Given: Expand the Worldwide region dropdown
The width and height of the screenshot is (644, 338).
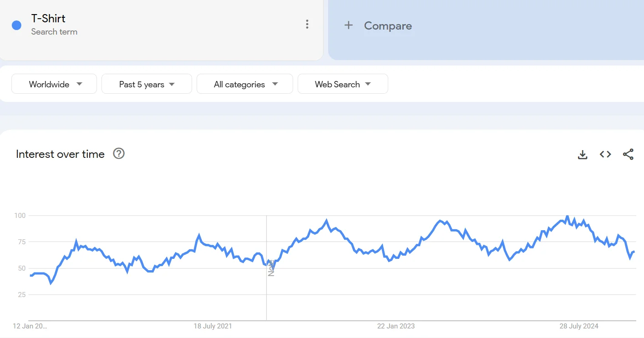Looking at the screenshot, I should pyautogui.click(x=54, y=84).
